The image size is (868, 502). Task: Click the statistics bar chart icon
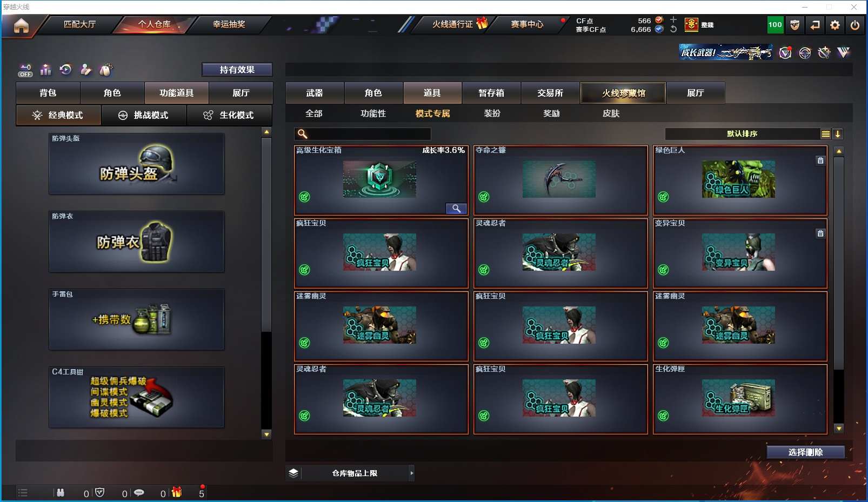tap(46, 70)
